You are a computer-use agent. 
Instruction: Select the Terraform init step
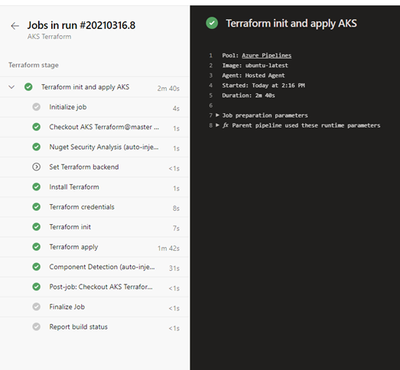95,227
